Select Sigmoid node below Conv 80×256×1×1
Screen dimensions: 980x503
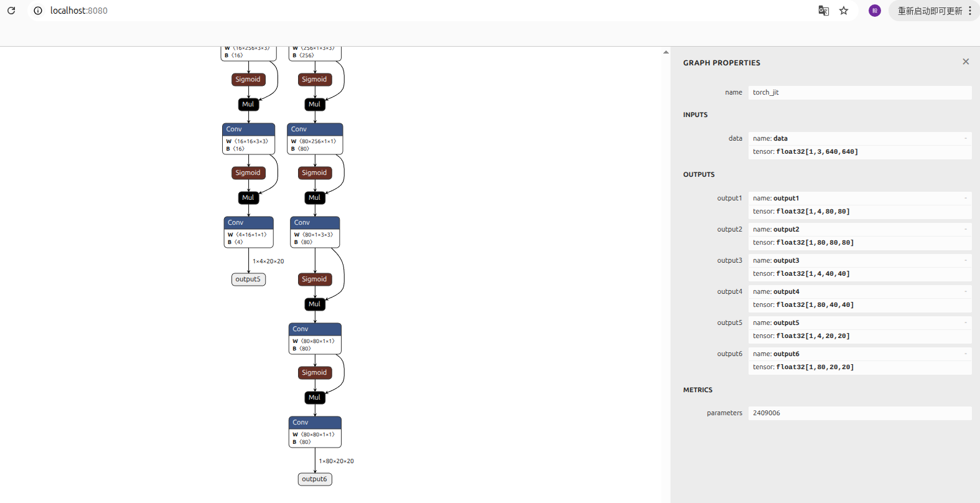pos(315,173)
